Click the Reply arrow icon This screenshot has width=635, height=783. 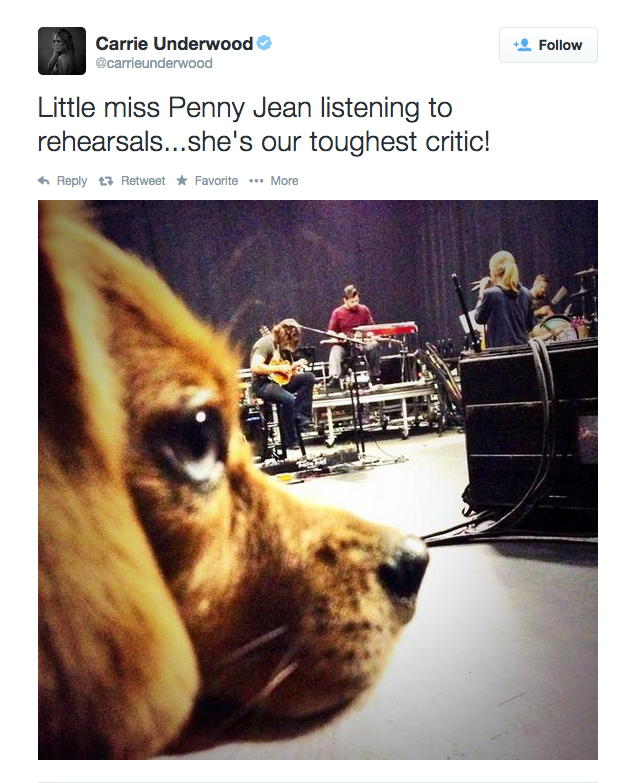pos(44,181)
